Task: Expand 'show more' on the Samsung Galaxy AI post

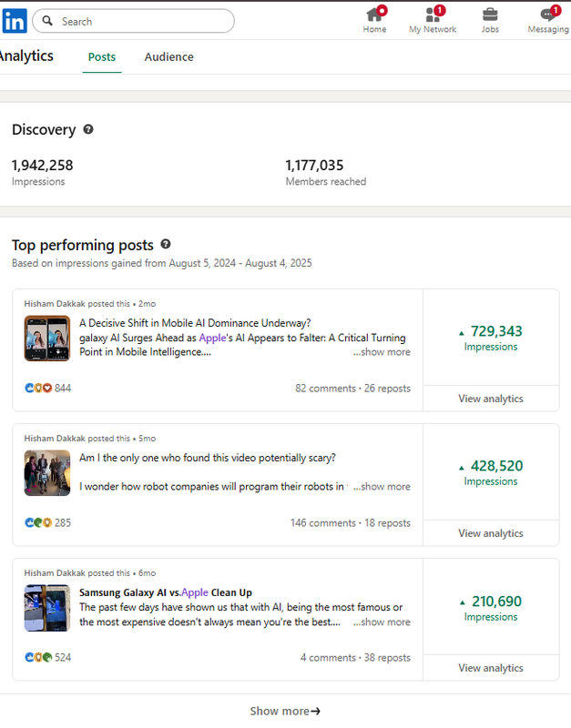Action: (x=382, y=622)
